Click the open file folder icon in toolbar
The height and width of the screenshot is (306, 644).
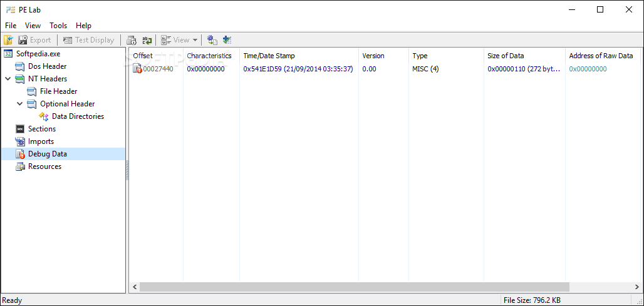pos(8,40)
